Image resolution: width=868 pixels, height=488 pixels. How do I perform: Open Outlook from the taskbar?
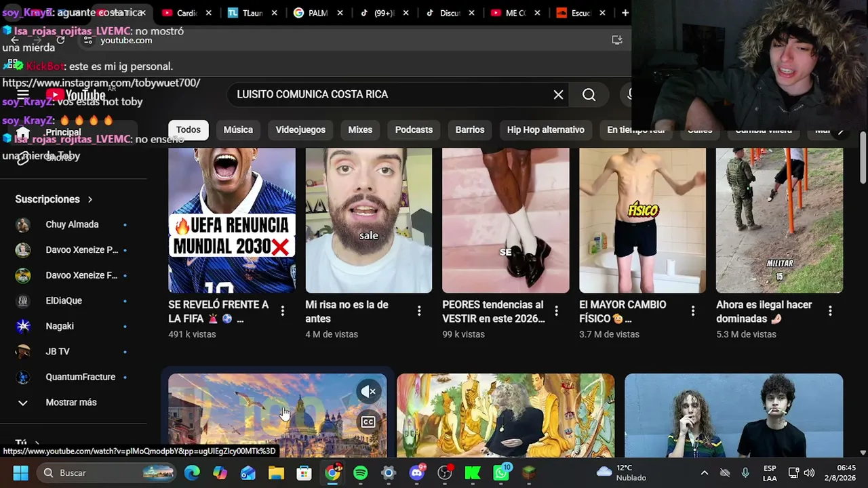point(248,473)
